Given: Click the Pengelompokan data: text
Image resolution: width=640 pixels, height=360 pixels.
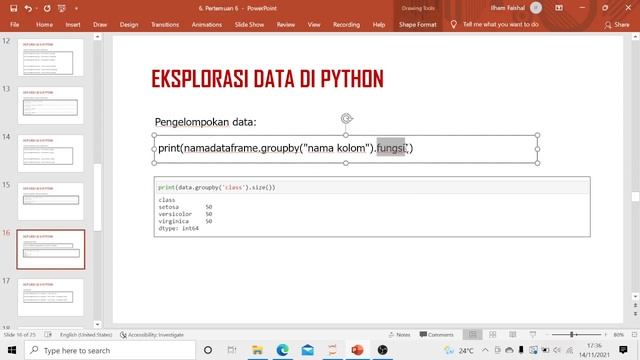Looking at the screenshot, I should point(205,122).
